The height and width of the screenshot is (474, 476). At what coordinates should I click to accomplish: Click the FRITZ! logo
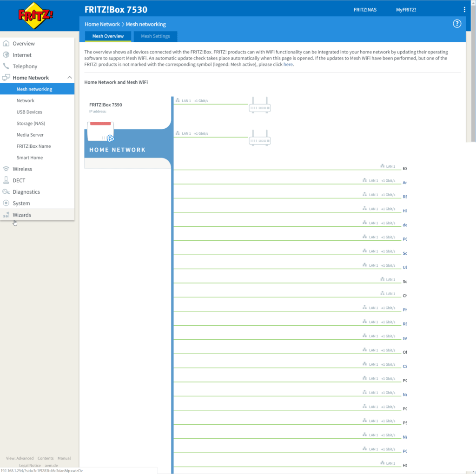pos(35,14)
